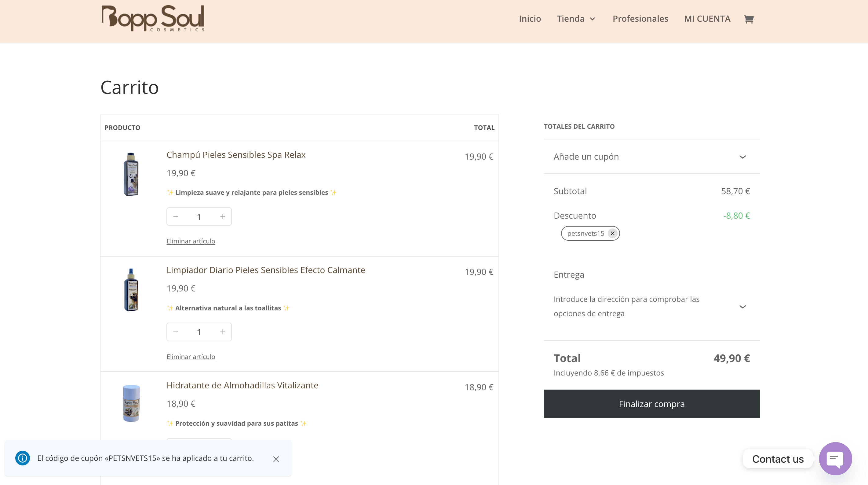Remove the petsnvets15 coupon chip

pos(612,233)
